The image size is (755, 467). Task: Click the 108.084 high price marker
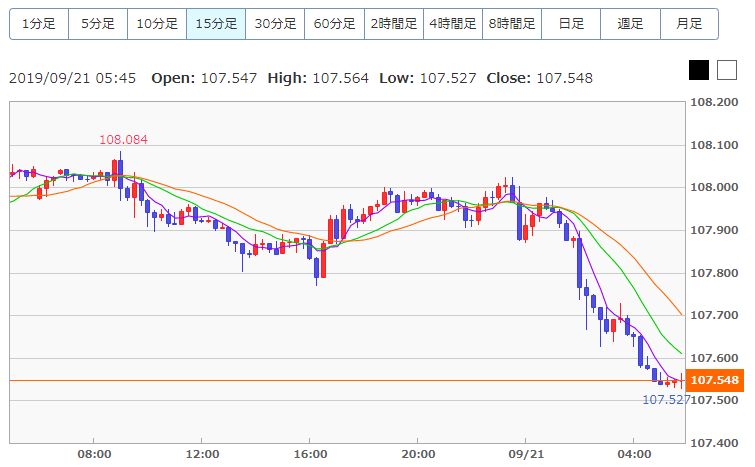click(x=123, y=139)
